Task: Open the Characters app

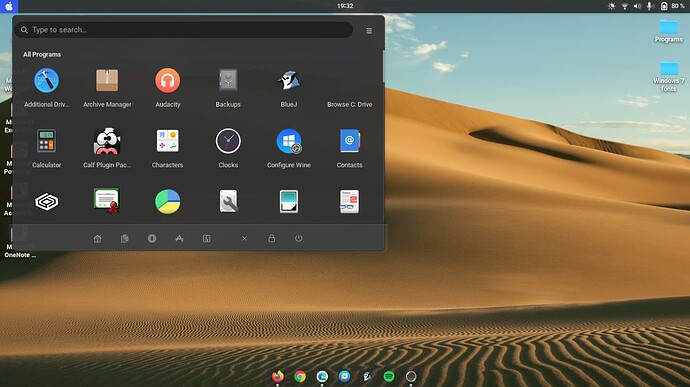Action: 168,148
